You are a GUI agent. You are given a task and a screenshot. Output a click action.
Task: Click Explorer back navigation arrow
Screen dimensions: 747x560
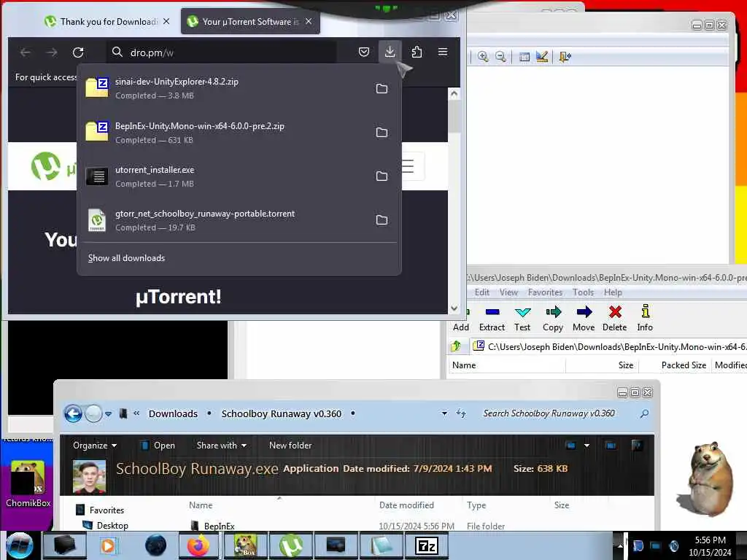coord(74,413)
